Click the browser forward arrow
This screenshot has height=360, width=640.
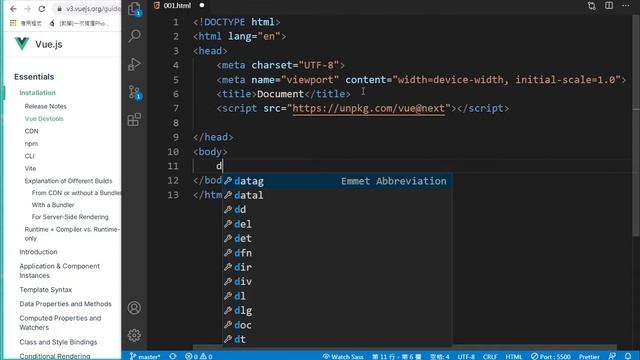coord(27,9)
